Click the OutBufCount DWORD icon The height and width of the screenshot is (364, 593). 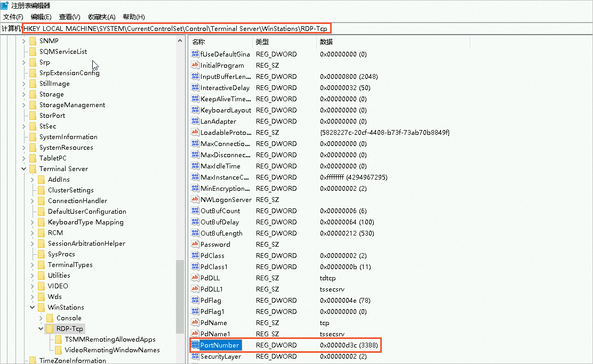(195, 211)
